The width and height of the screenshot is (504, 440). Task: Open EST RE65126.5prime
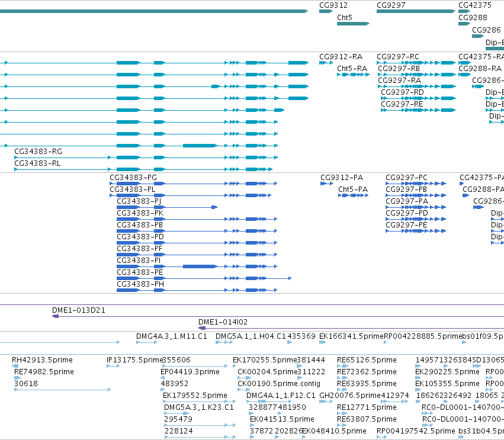(342, 366)
